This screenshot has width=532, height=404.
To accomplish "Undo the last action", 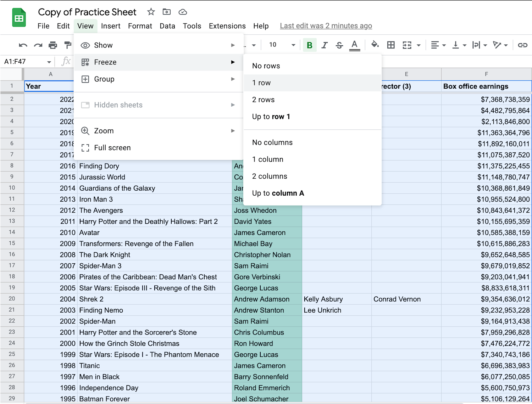I will point(23,45).
